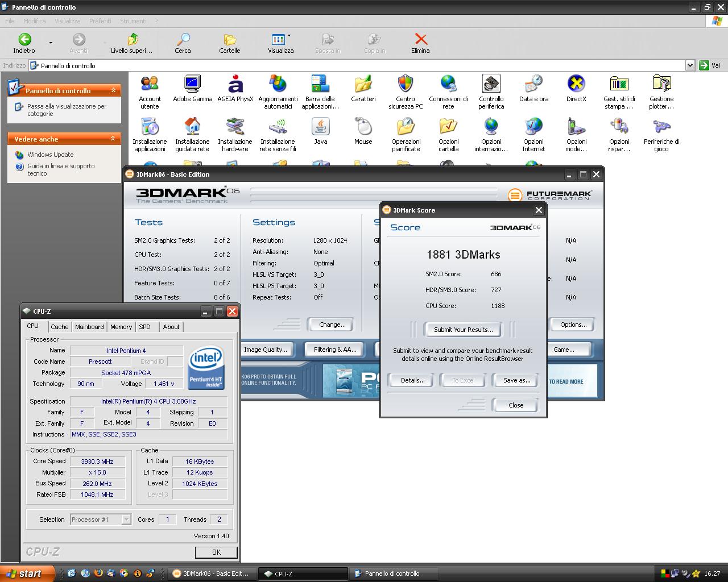This screenshot has width=728, height=582.
Task: Collapse the Pannello di controllo side panel
Action: pyautogui.click(x=113, y=90)
